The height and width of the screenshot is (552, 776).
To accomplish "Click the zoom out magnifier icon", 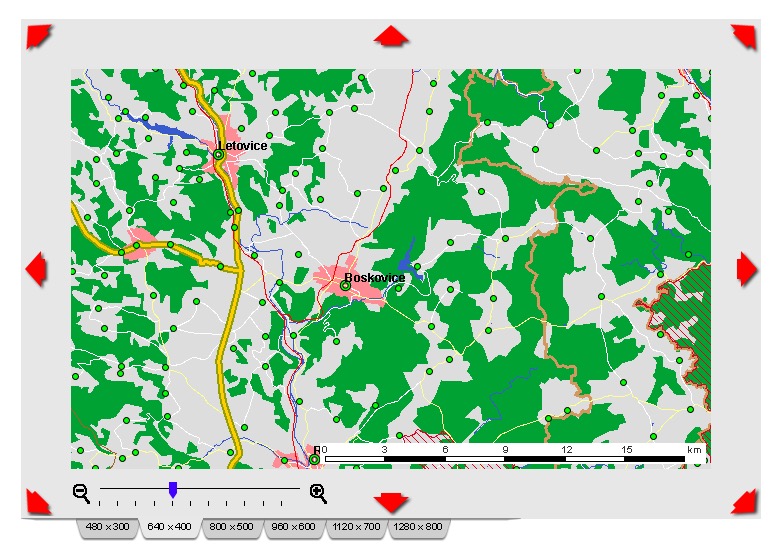I will click(x=82, y=494).
